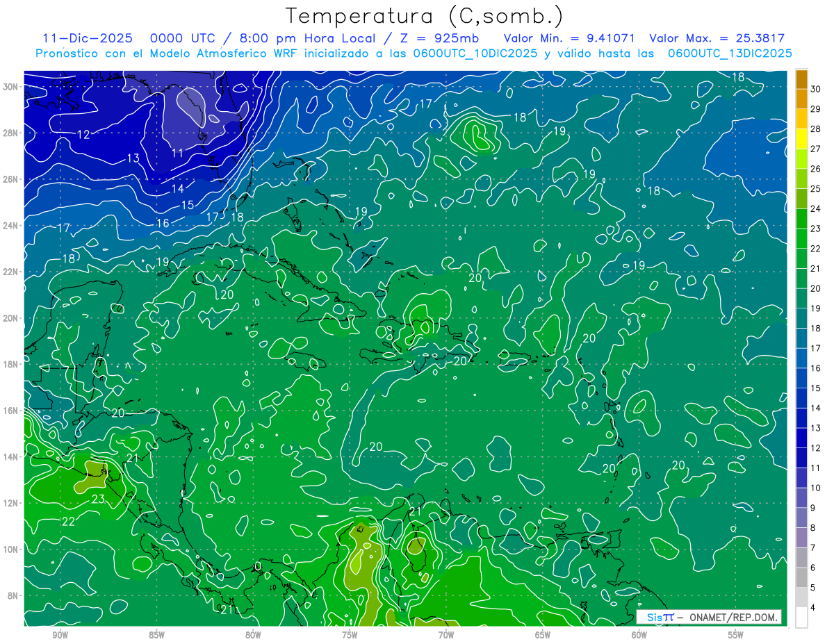Viewport: 834px width, 644px height.
Task: Click the '15' contour label on the map
Action: pos(188,205)
